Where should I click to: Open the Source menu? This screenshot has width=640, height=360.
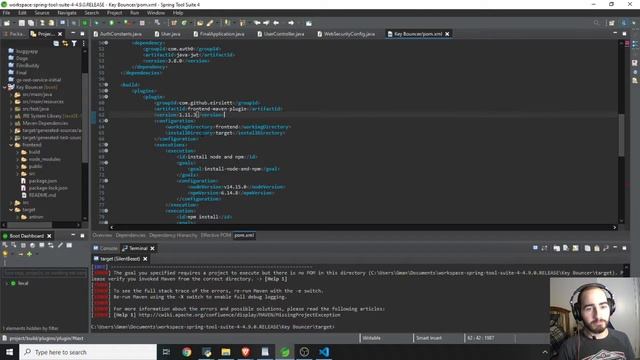[42, 13]
